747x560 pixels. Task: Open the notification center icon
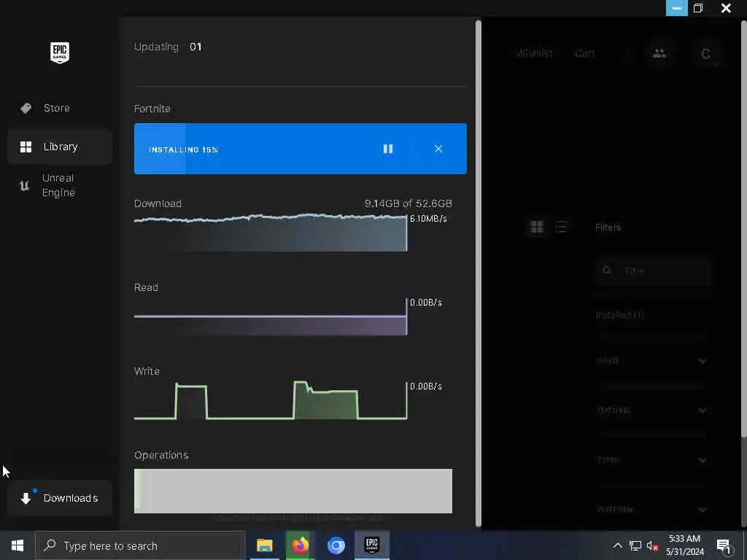(x=724, y=545)
